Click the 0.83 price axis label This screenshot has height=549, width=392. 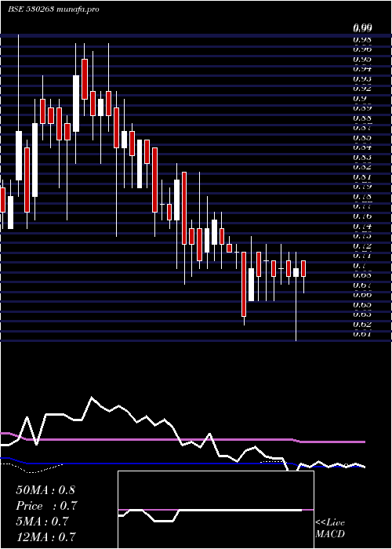362,157
